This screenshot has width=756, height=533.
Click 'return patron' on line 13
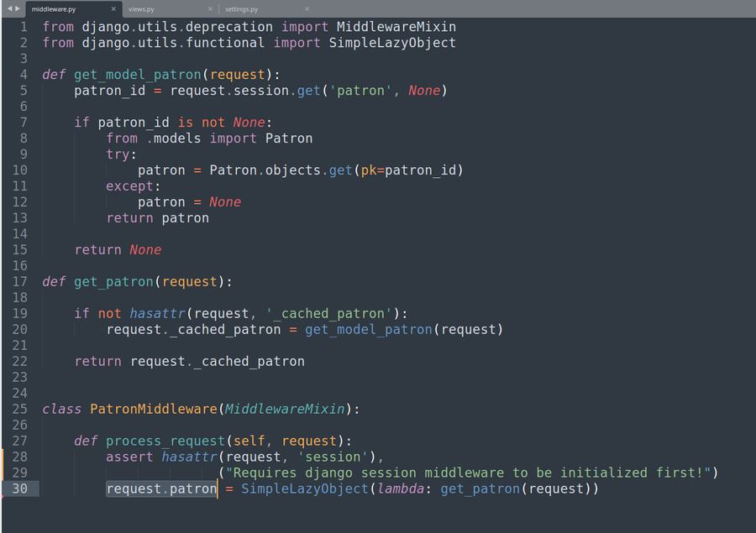[158, 218]
